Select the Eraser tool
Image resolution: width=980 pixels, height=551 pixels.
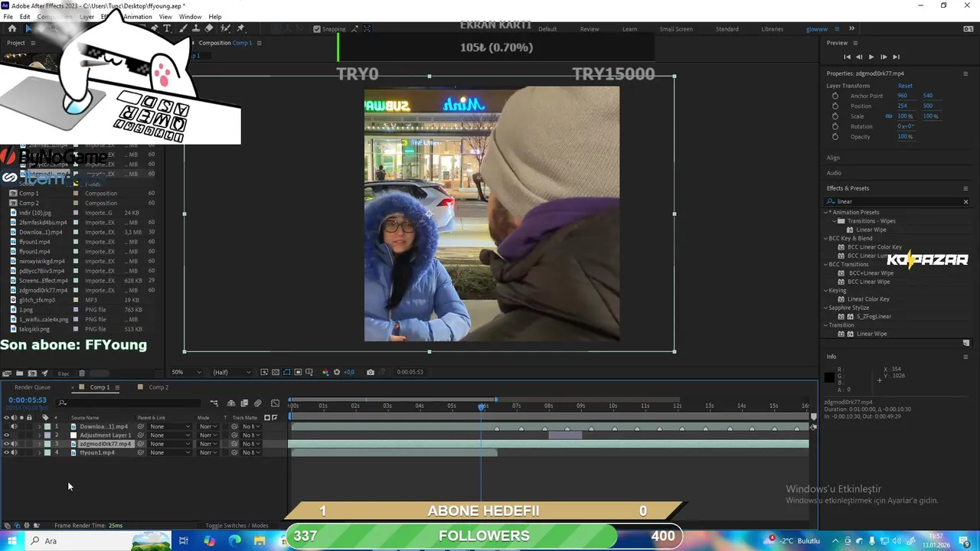tap(209, 28)
